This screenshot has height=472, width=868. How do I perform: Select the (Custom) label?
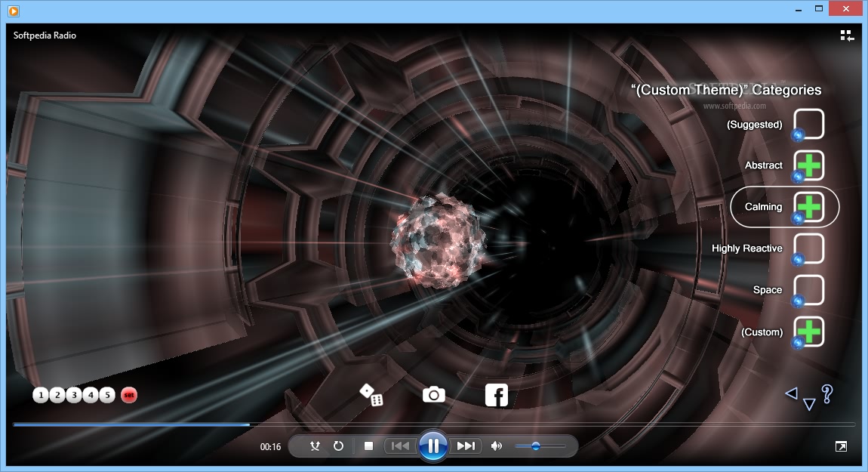click(x=762, y=332)
